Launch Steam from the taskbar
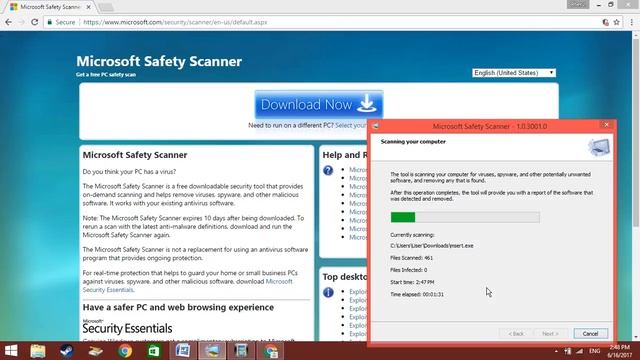This screenshot has width=640, height=360. tap(67, 351)
